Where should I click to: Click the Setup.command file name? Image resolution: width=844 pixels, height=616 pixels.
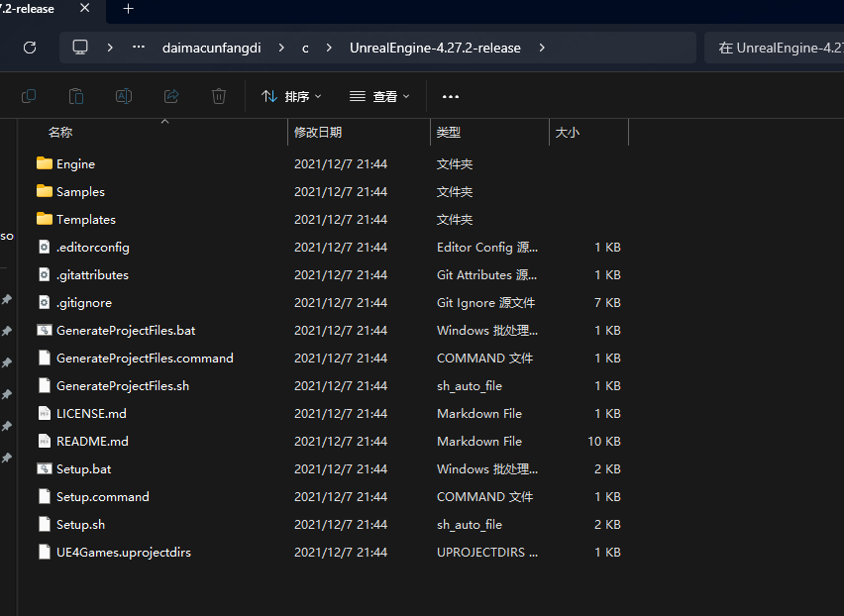[102, 496]
